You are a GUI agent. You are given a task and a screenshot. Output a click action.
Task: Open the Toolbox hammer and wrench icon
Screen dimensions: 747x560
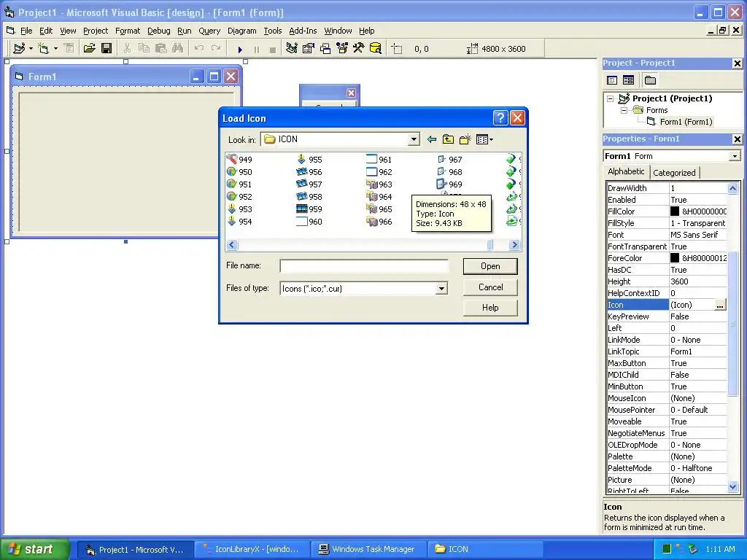(x=359, y=49)
